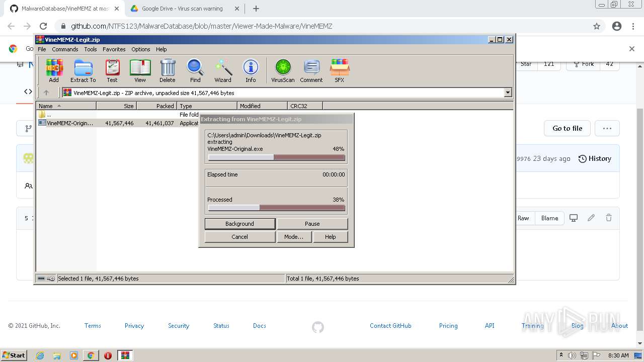Image resolution: width=644 pixels, height=362 pixels.
Task: Open GitHub more options ellipsis button
Action: [x=607, y=128]
